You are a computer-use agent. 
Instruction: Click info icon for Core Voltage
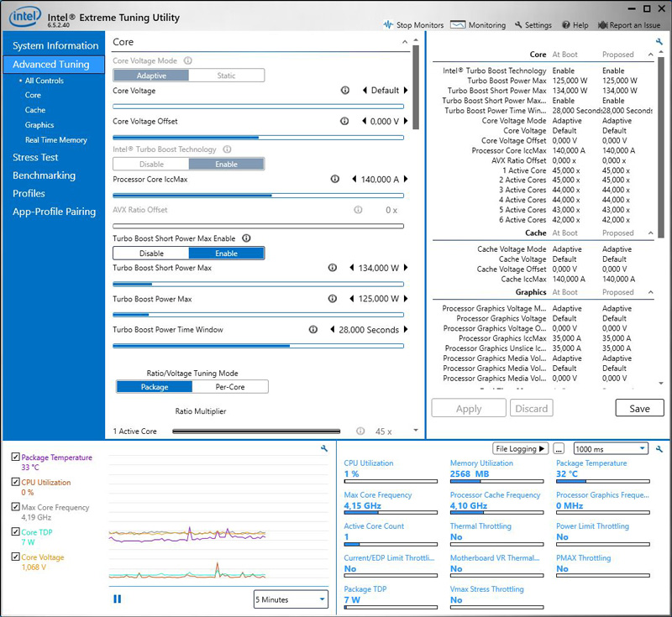pos(345,91)
